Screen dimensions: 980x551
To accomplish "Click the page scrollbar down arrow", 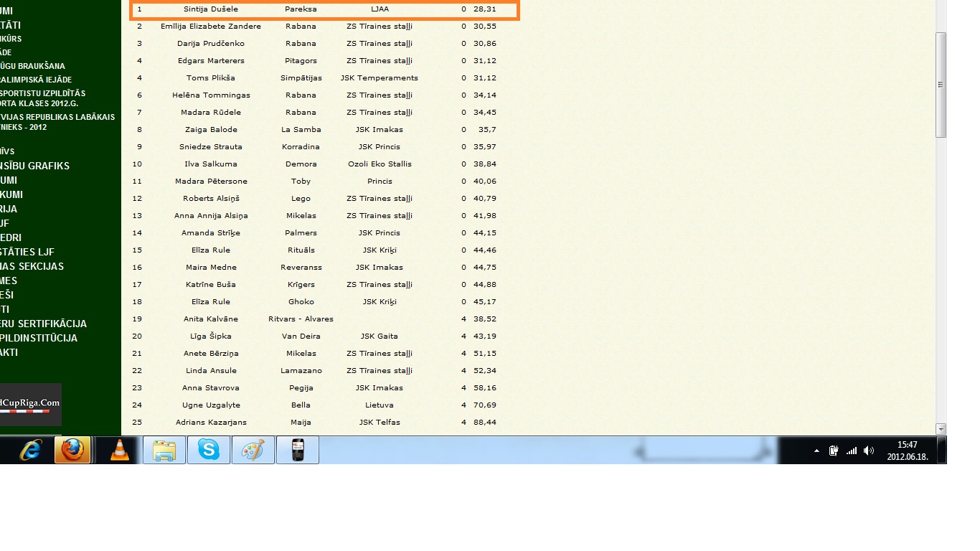I will [941, 429].
